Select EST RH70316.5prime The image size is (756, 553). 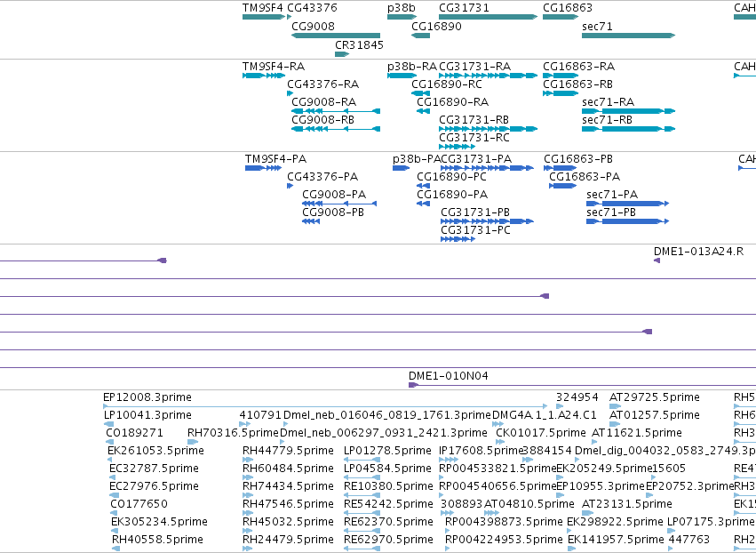[x=233, y=433]
